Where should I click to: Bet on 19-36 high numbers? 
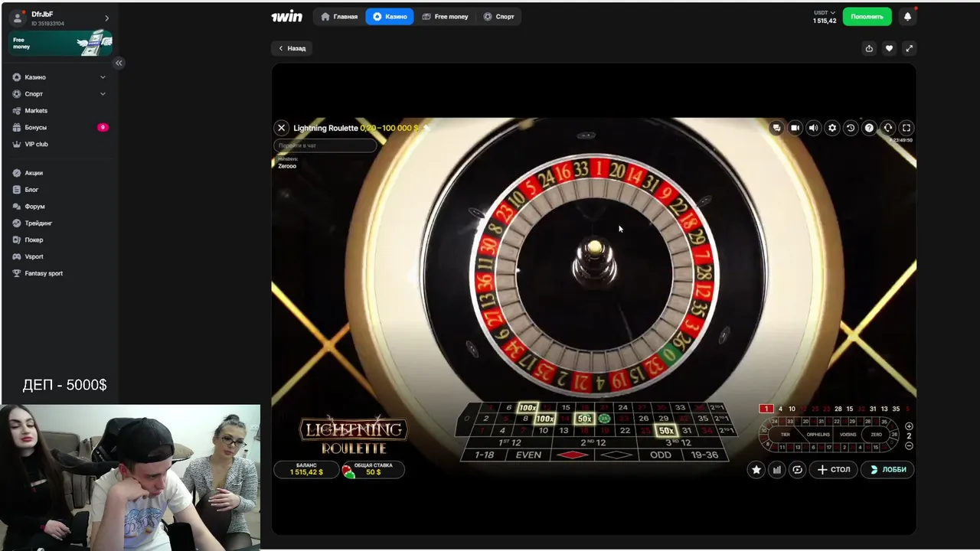[x=704, y=455]
